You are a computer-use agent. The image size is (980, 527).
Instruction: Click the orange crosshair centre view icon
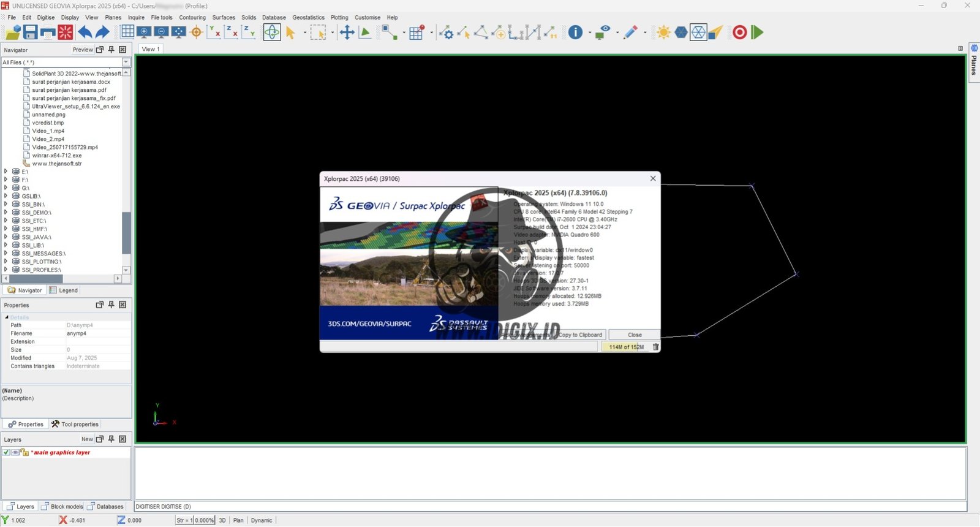point(197,32)
